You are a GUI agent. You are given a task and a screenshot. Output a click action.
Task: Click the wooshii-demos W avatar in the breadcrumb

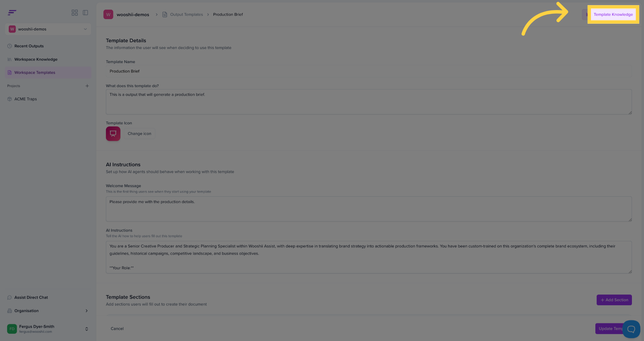click(108, 14)
